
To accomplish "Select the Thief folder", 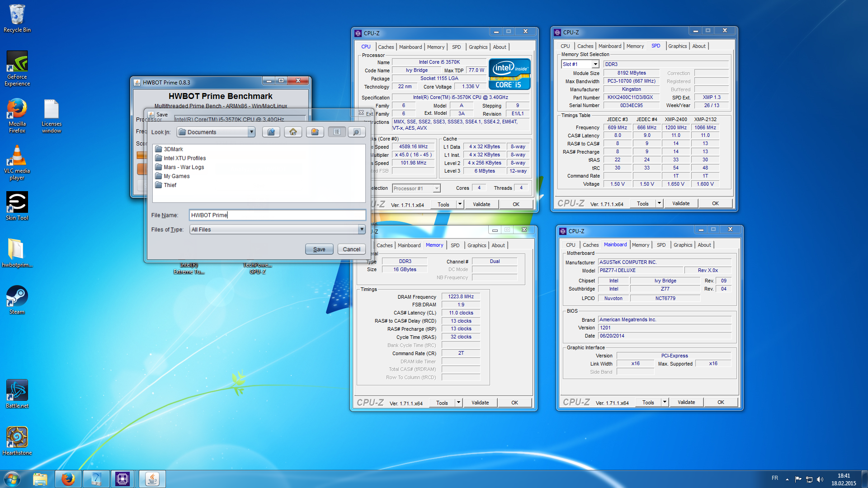I will (x=166, y=185).
